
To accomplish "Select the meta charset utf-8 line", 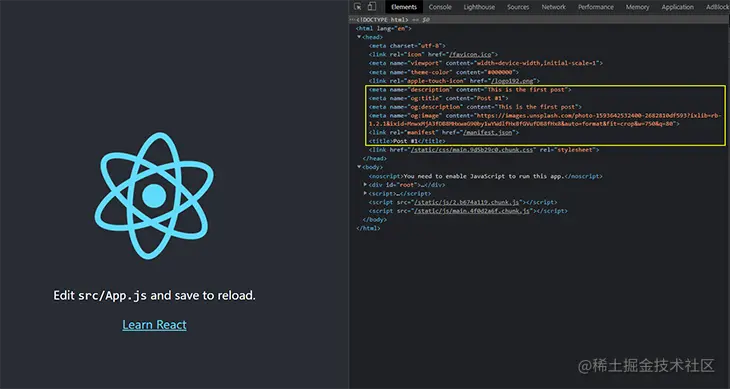I will click(407, 46).
